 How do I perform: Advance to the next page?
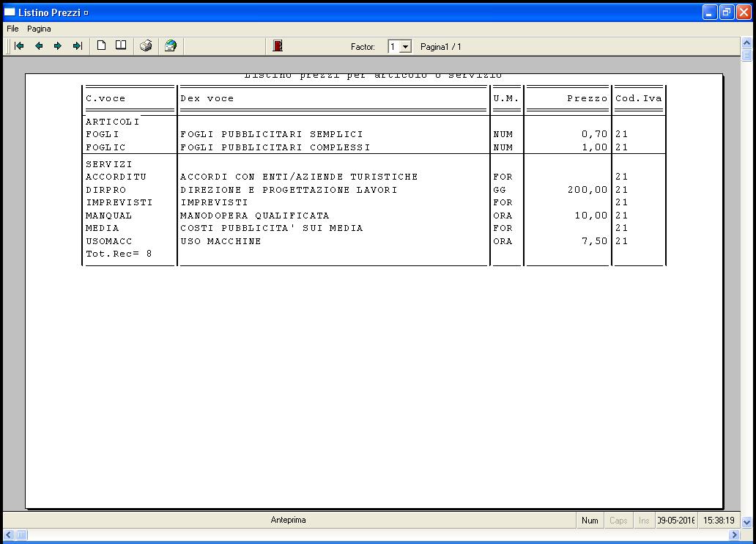[58, 46]
